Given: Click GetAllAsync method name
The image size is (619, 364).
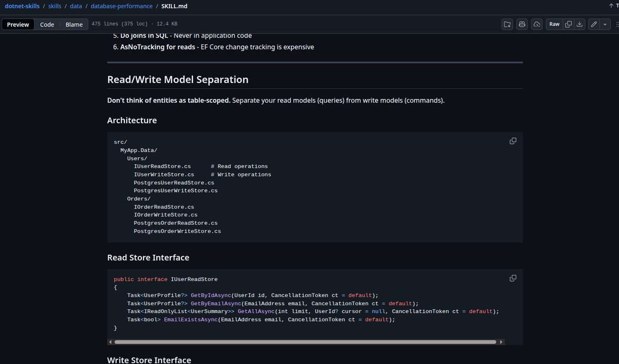Looking at the screenshot, I should (256, 311).
